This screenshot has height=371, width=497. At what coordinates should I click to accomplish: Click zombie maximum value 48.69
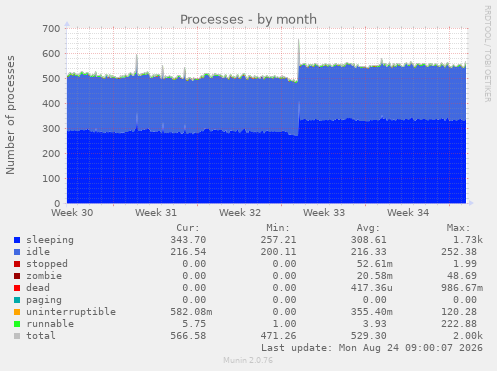462,276
